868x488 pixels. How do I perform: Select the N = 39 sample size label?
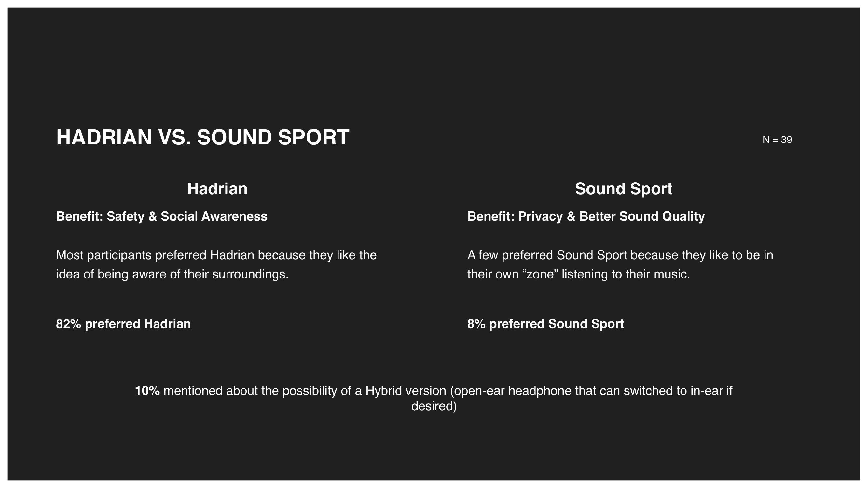[x=777, y=140]
